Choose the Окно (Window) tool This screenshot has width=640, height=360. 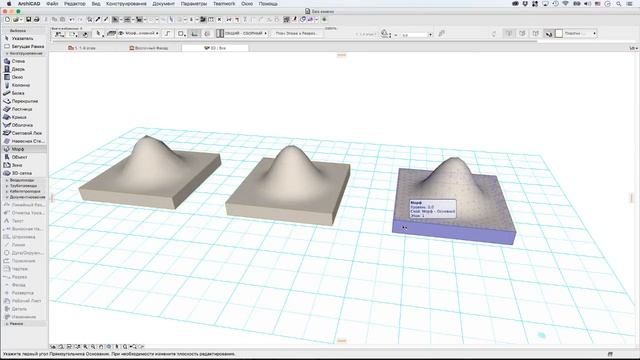click(24, 77)
